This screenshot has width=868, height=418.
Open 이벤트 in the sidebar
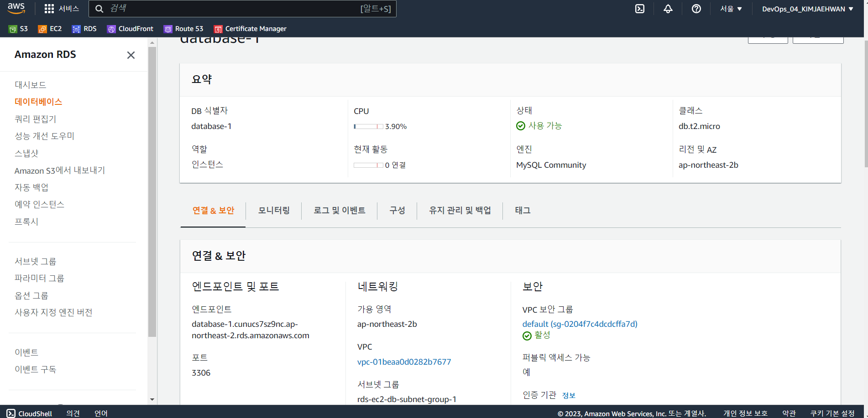pos(26,352)
